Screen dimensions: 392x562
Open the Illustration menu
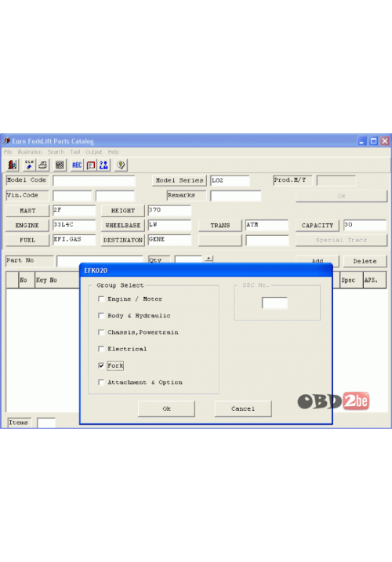(30, 152)
